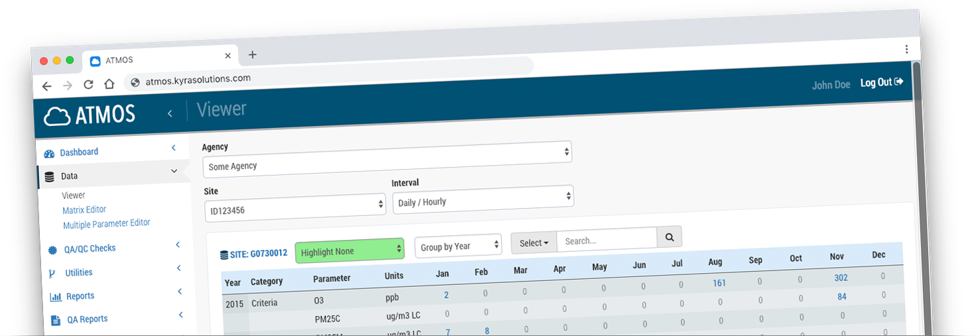Viewport: 980px width, 336px height.
Task: Open O3 August value 161
Action: coord(719,283)
